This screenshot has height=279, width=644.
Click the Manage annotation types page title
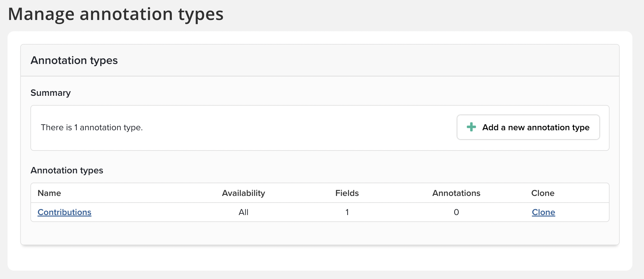coord(116,14)
